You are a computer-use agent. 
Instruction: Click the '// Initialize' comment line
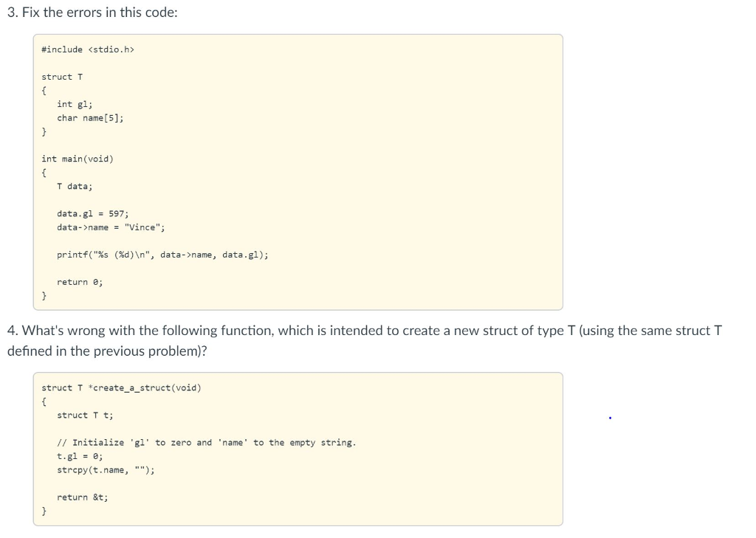click(x=207, y=443)
